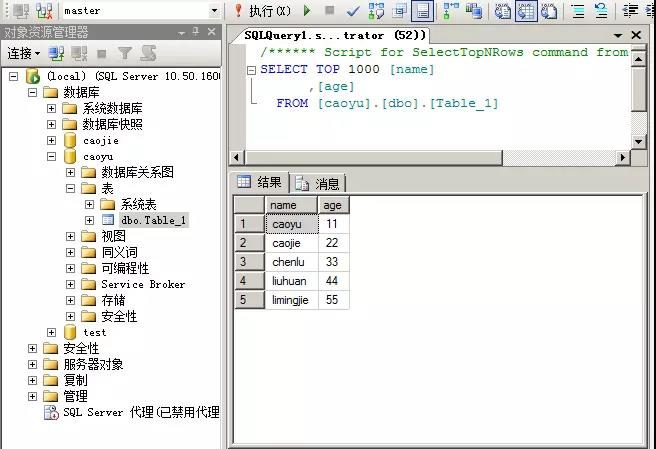
Task: Click the 执行 (Execute) query button
Action: (x=263, y=11)
